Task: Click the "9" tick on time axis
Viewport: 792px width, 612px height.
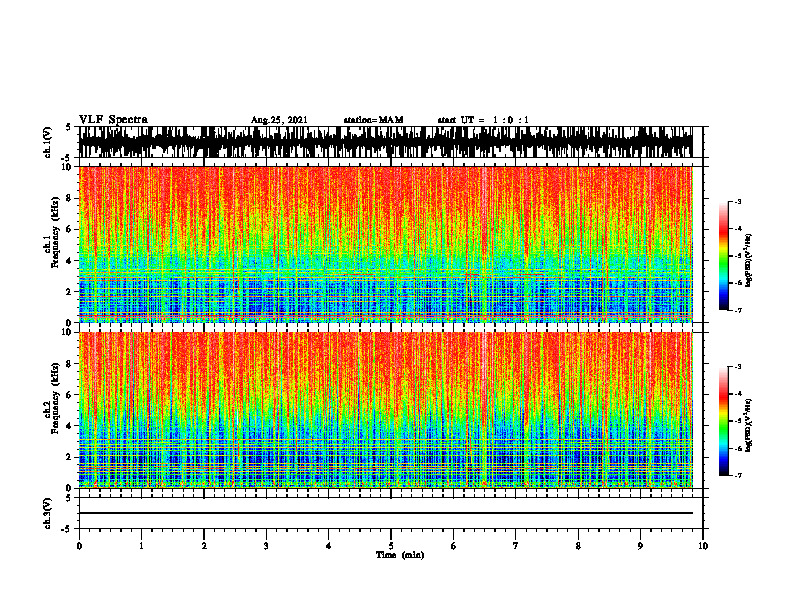Action: (640, 546)
